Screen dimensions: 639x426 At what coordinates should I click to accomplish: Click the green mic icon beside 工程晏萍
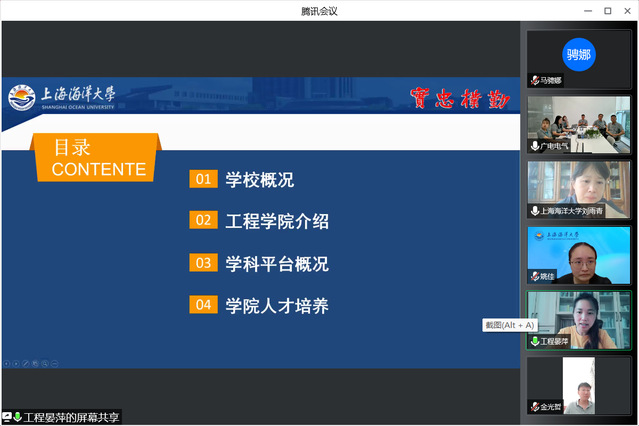tap(535, 341)
